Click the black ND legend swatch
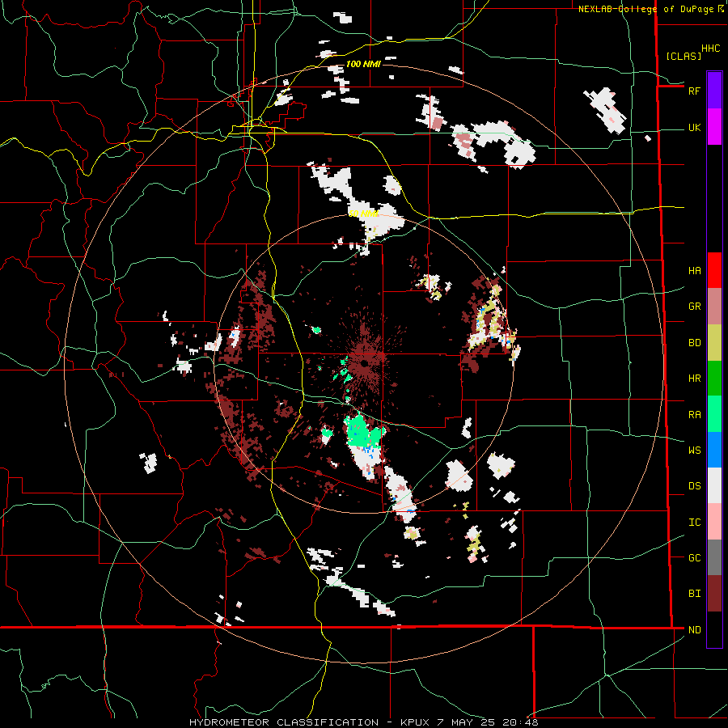728x728 pixels. [x=714, y=629]
